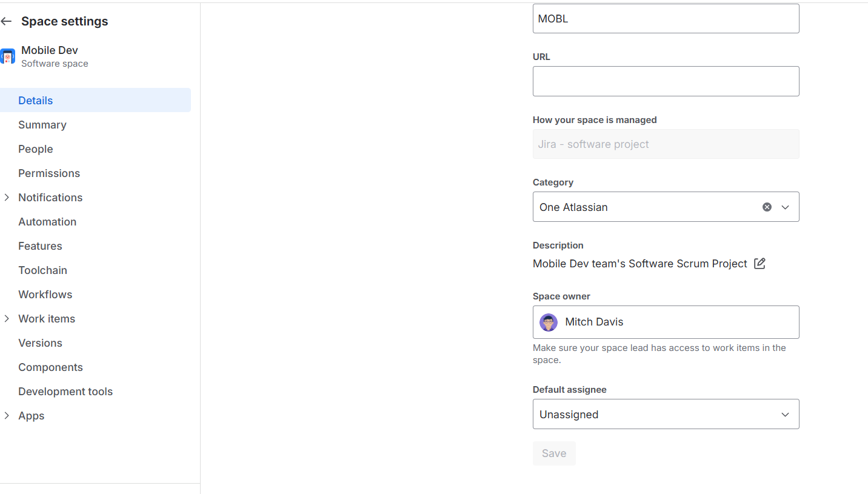Expand the Notifications section chevron
The image size is (868, 494).
7,198
